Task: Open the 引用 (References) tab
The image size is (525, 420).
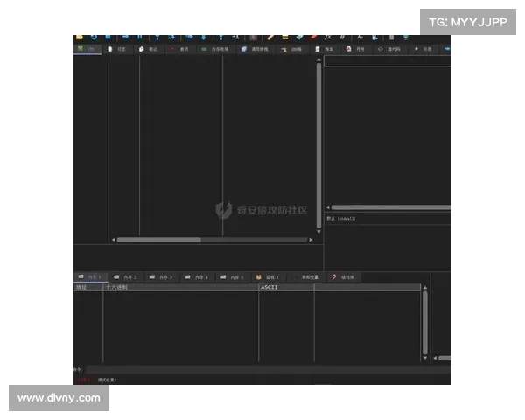Action: tap(423, 49)
